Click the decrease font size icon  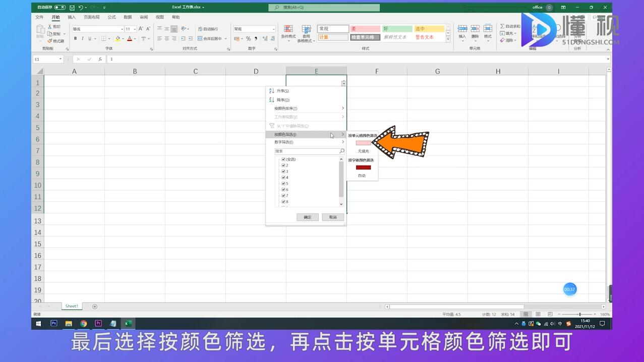[x=148, y=29]
